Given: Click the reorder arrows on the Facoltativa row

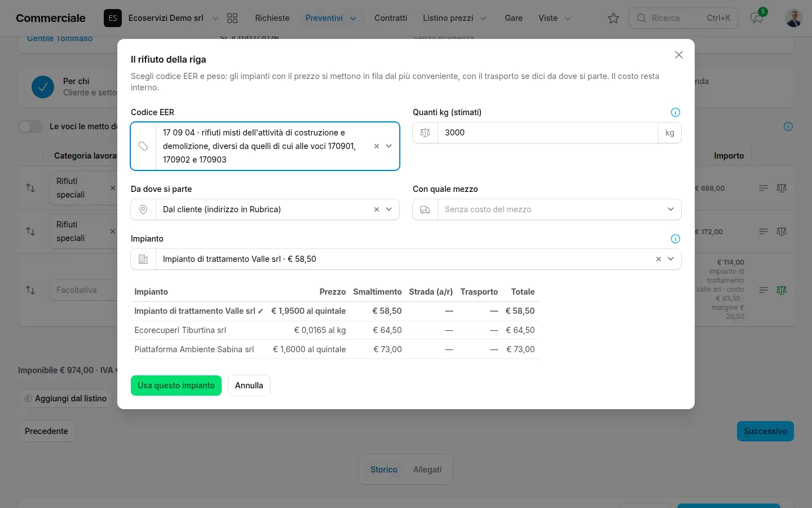Looking at the screenshot, I should tap(30, 290).
